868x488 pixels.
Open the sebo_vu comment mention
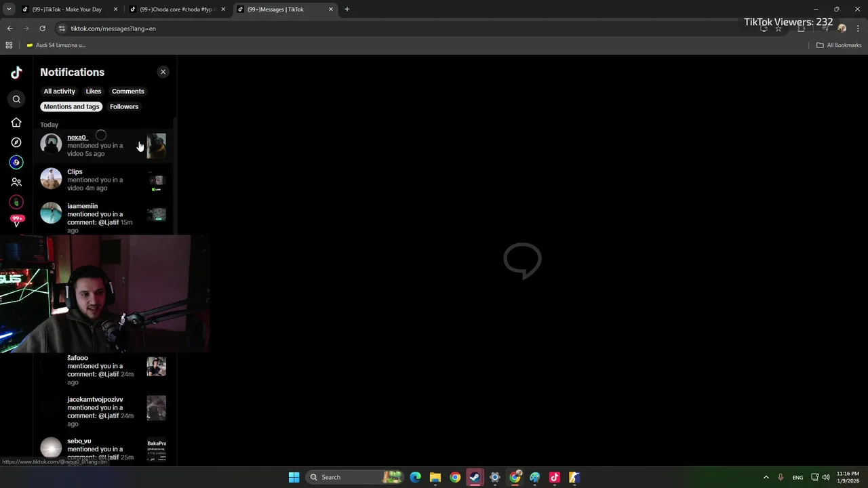pyautogui.click(x=103, y=449)
